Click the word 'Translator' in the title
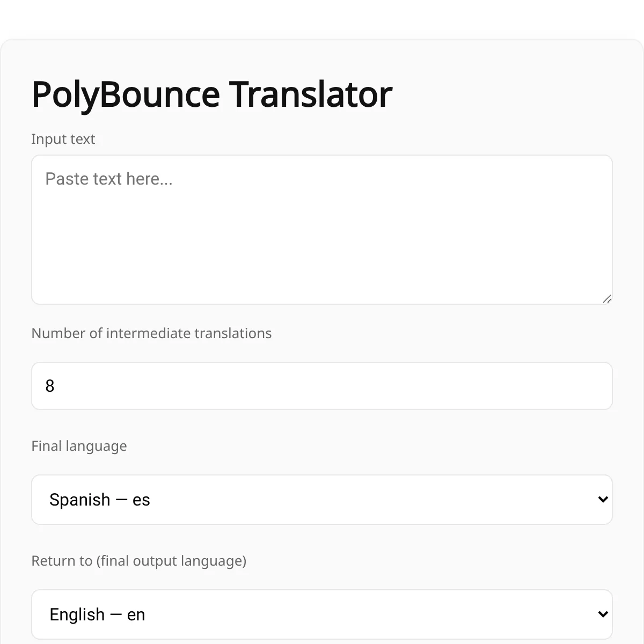Viewport: 644px width, 644px height. [311, 94]
